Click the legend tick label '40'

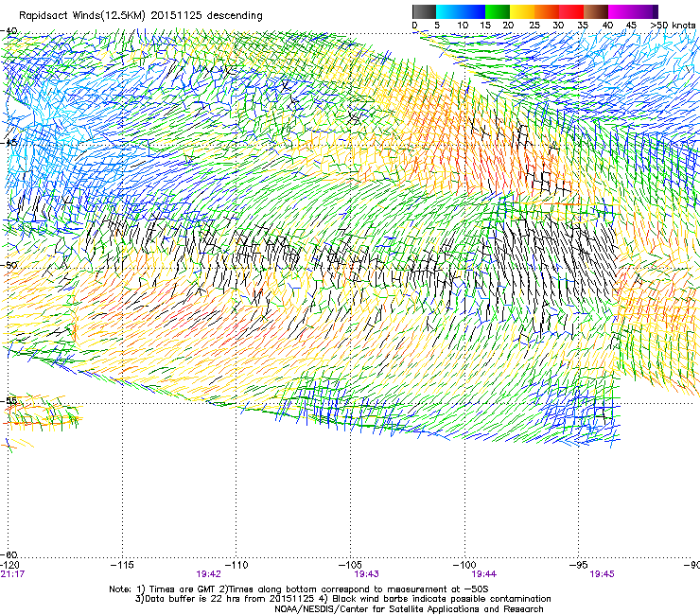click(x=607, y=26)
